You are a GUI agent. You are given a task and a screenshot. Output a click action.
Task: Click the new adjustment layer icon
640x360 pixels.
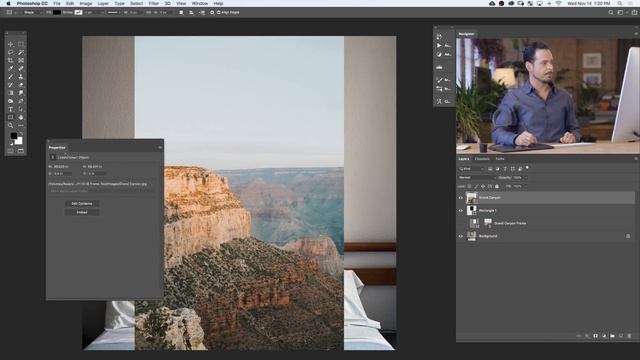[x=604, y=336]
